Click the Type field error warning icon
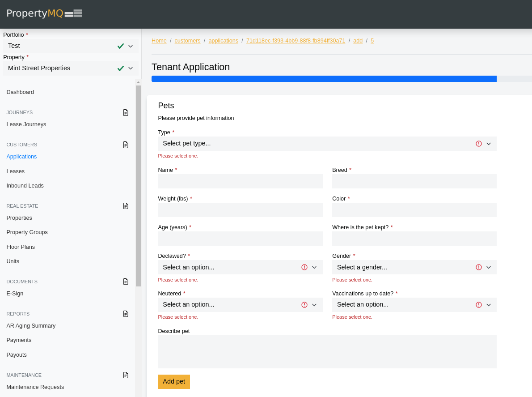Viewport: 532px width, 397px height. pyautogui.click(x=479, y=144)
